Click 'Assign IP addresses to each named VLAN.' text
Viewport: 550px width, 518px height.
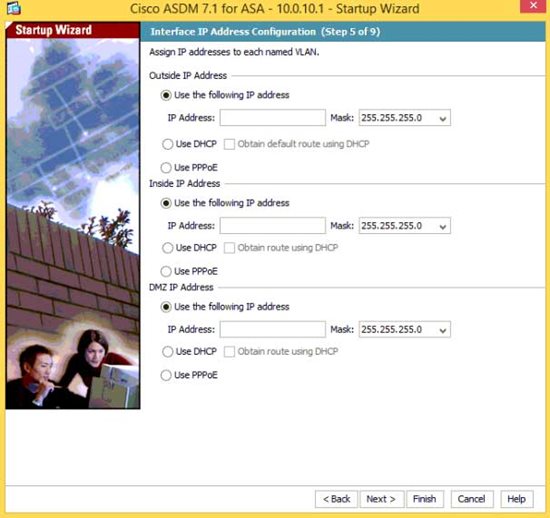(x=234, y=52)
